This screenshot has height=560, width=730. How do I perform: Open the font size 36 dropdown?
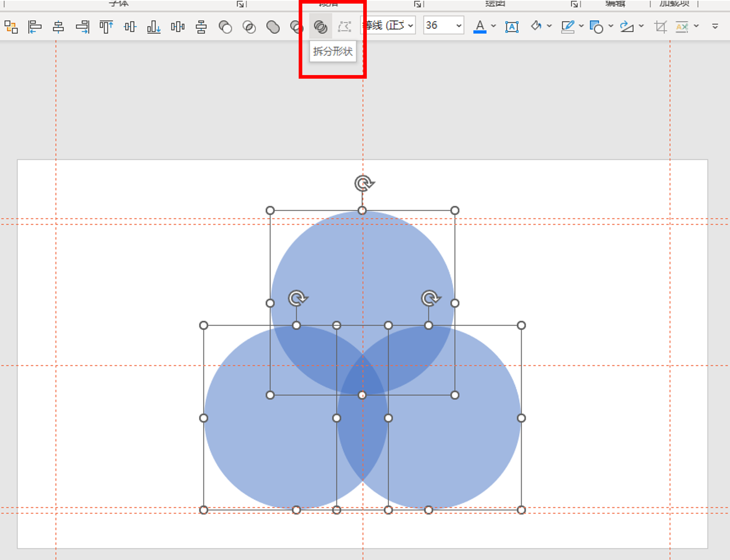pos(459,25)
